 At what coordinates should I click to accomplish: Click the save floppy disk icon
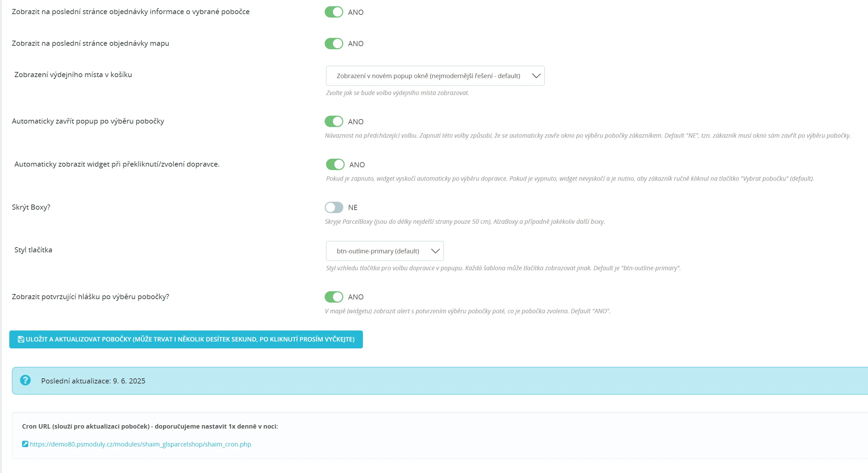[21, 339]
